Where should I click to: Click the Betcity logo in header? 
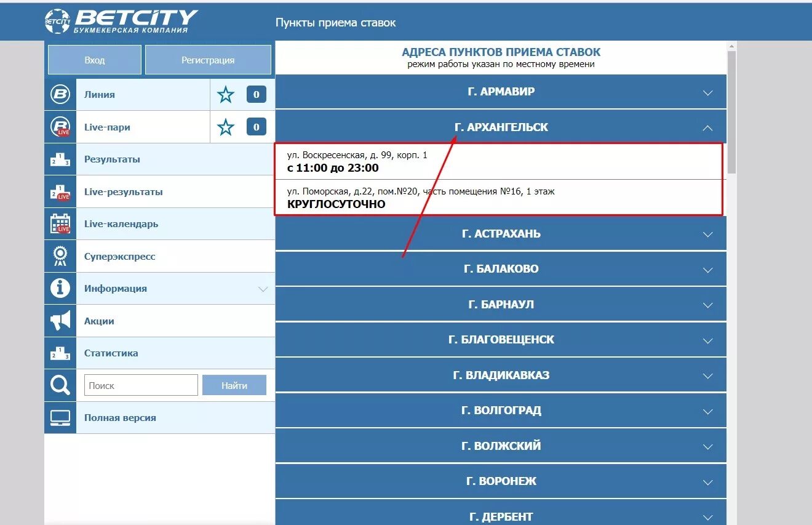(121, 22)
